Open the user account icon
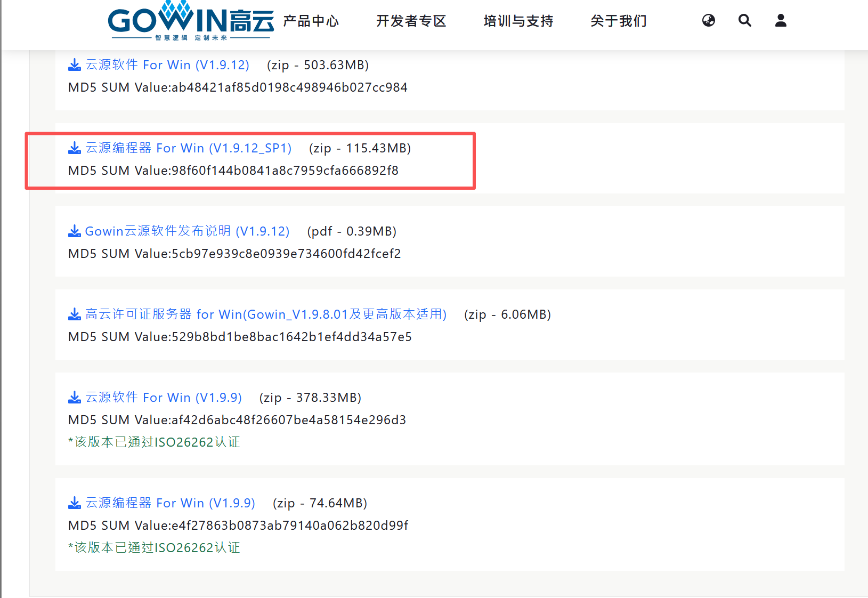Viewport: 868px width, 598px height. [780, 20]
